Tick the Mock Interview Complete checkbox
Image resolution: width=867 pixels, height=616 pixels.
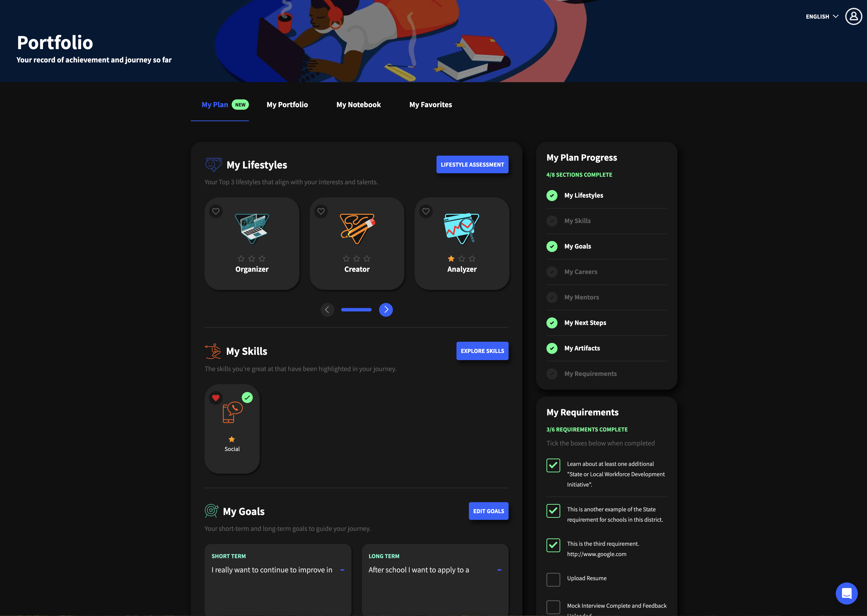click(x=553, y=607)
